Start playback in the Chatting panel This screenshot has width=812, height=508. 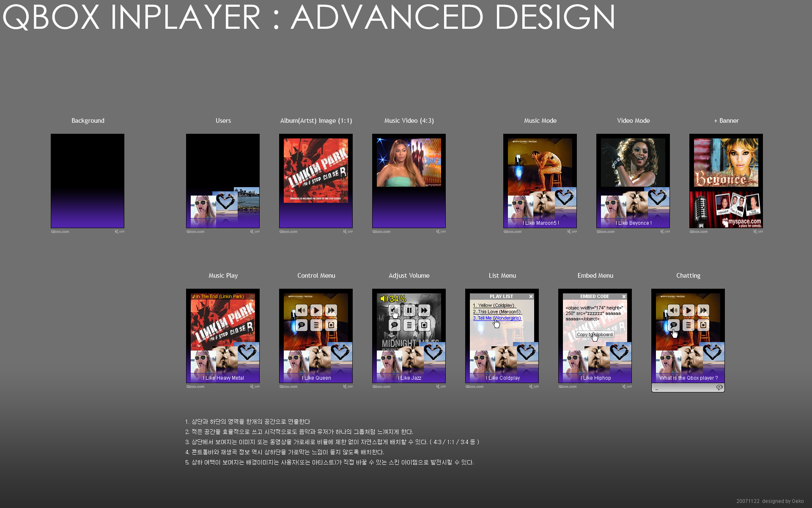pyautogui.click(x=689, y=310)
